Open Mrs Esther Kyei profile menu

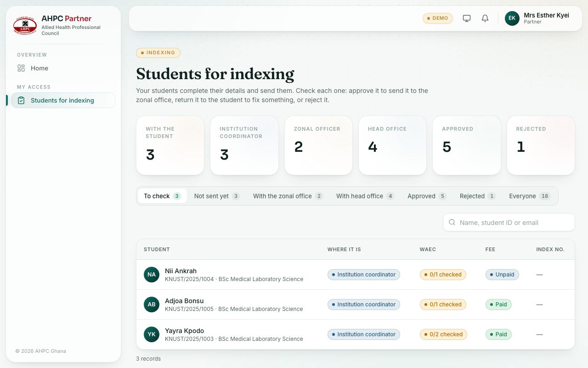[537, 18]
